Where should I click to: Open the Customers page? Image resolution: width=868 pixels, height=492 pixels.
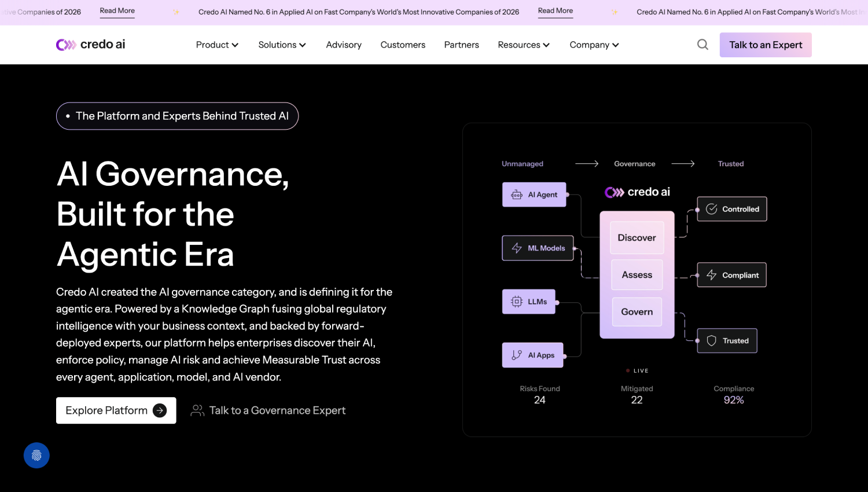tap(403, 45)
